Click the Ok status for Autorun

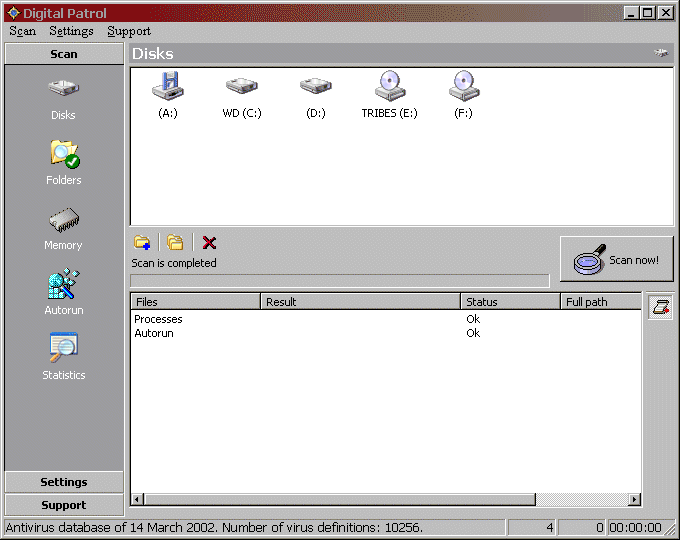[x=473, y=333]
